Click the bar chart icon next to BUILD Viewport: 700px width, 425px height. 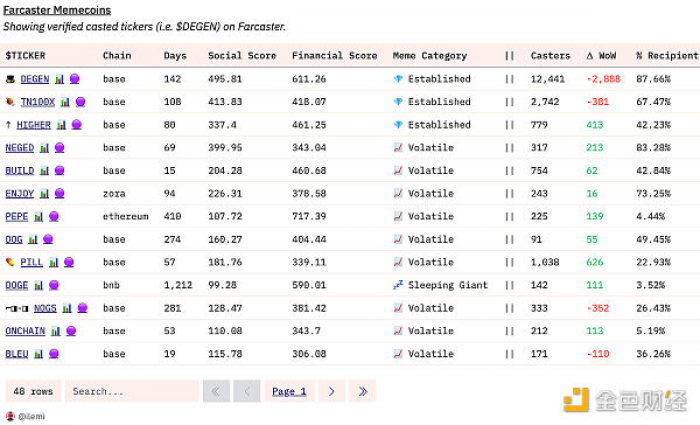click(44, 171)
